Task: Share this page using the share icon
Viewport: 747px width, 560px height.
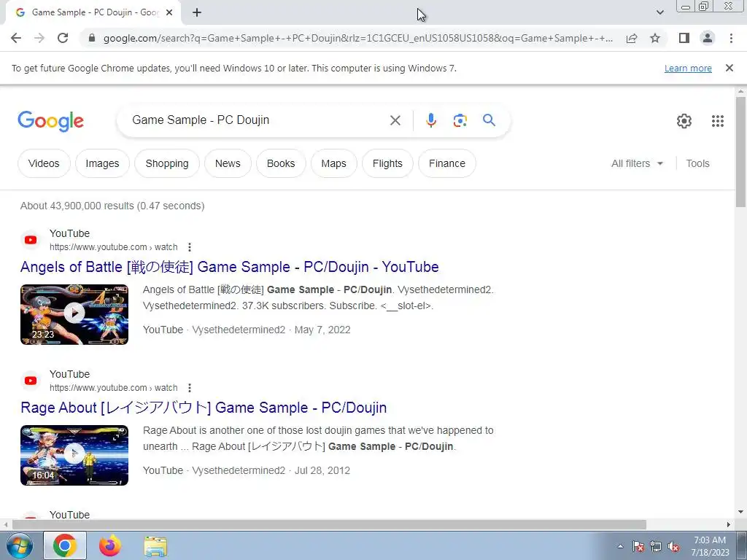Action: coord(632,38)
